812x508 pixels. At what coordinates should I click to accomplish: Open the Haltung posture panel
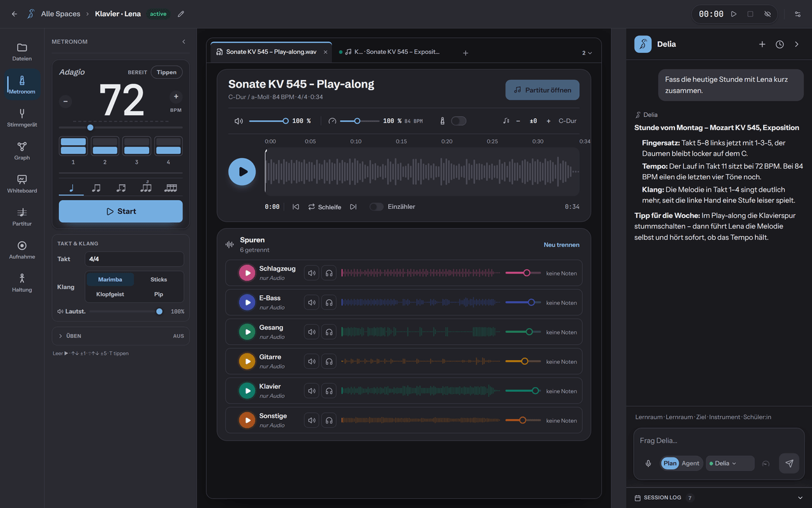22,283
